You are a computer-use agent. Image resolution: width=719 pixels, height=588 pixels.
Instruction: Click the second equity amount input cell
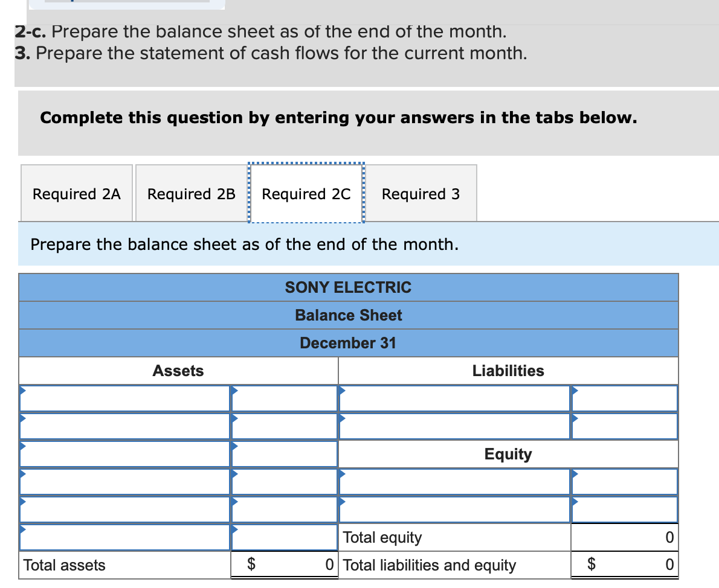click(624, 510)
